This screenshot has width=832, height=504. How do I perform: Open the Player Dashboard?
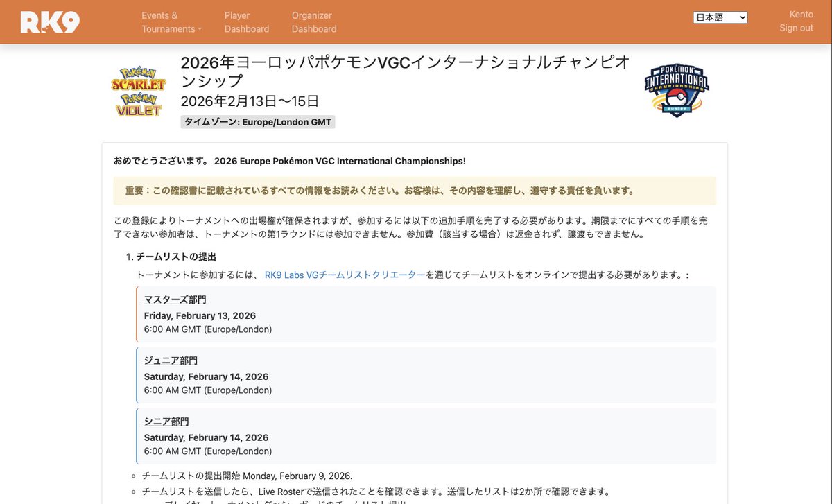point(246,21)
